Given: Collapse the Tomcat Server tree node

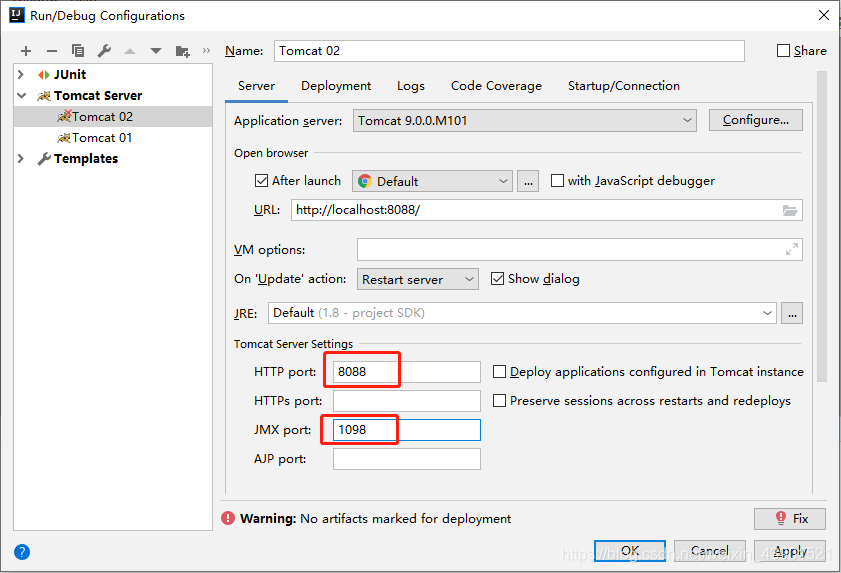Looking at the screenshot, I should [21, 96].
